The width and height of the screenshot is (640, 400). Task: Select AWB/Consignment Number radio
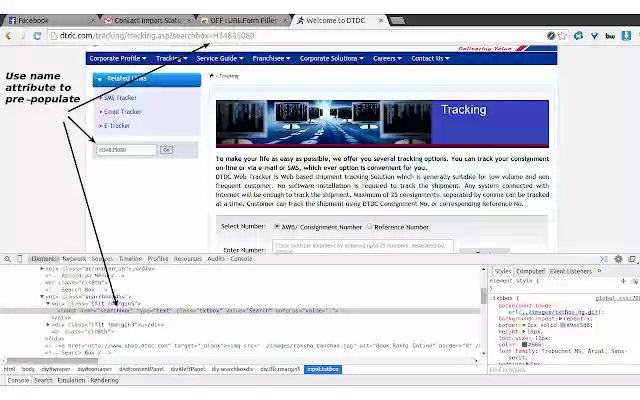(277, 226)
